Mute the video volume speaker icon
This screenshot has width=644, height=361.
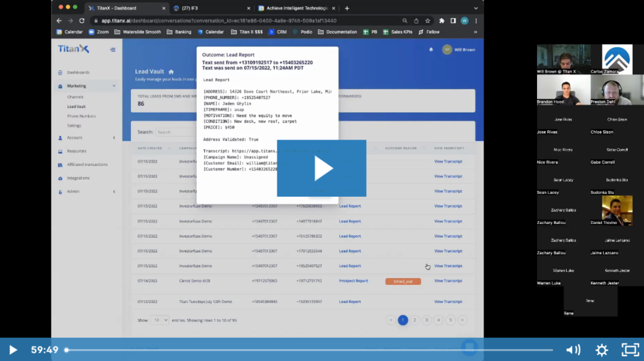click(x=573, y=350)
